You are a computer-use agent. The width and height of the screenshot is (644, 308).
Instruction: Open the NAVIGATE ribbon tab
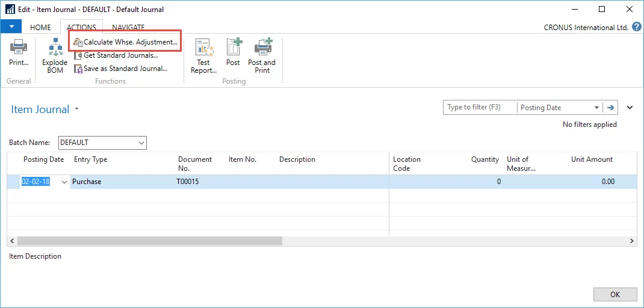coord(128,27)
